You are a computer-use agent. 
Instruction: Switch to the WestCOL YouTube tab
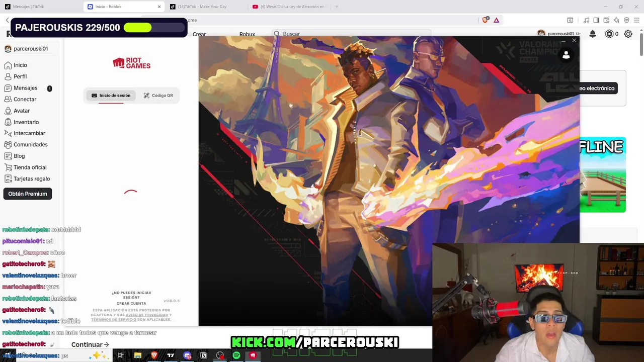(289, 7)
